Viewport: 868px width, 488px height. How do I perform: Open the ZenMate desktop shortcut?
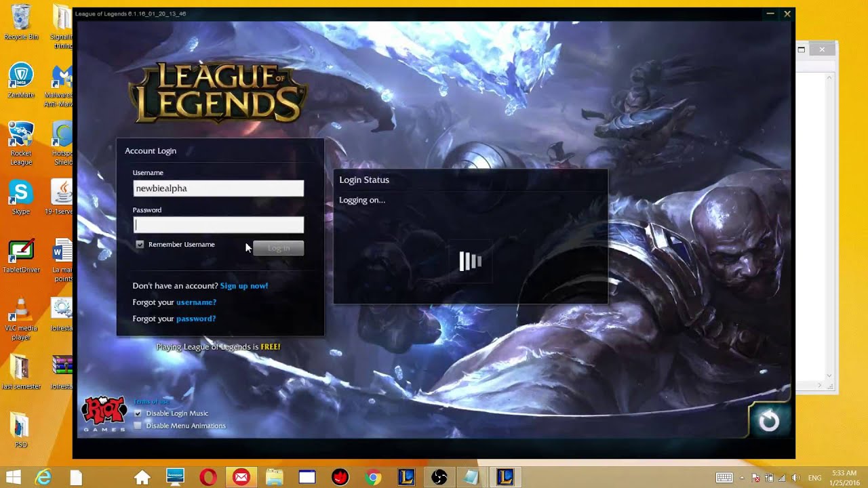point(21,80)
